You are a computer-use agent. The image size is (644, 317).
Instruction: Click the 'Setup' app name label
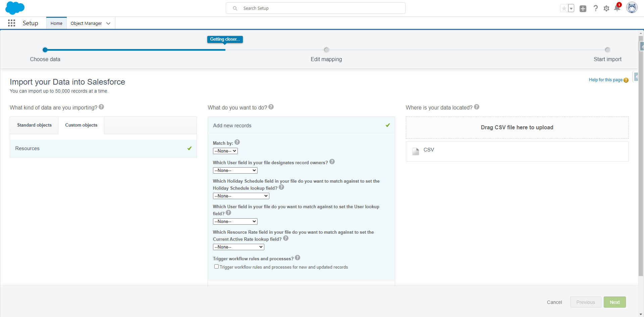31,23
